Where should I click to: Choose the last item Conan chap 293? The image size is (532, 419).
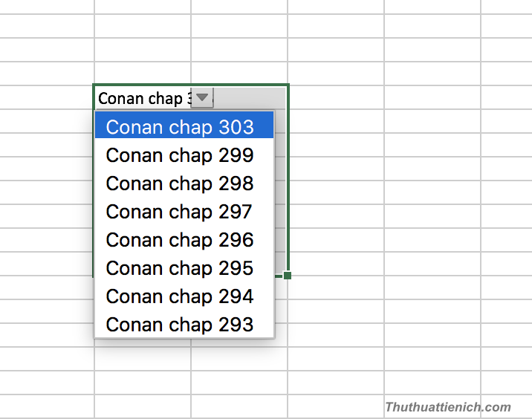(x=180, y=325)
